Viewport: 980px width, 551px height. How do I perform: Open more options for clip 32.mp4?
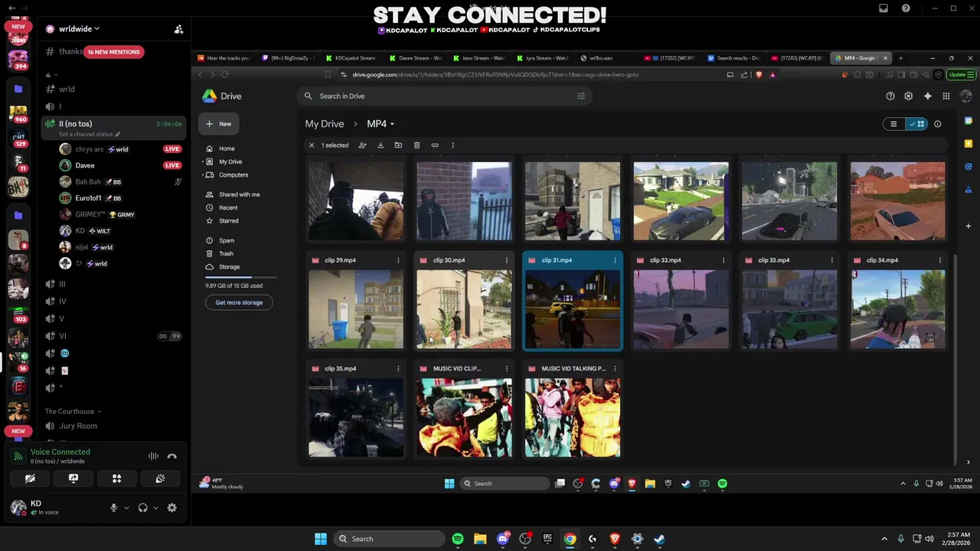click(724, 260)
